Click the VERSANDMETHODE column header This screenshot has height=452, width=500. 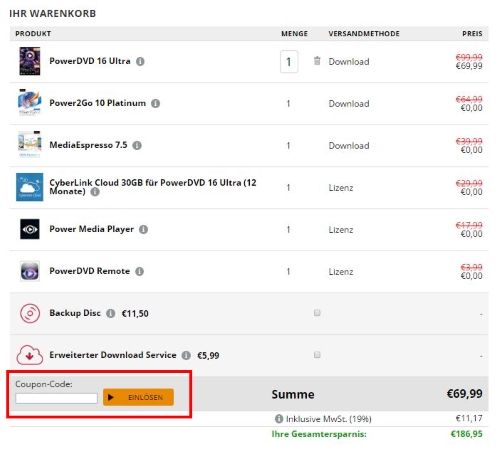point(364,34)
